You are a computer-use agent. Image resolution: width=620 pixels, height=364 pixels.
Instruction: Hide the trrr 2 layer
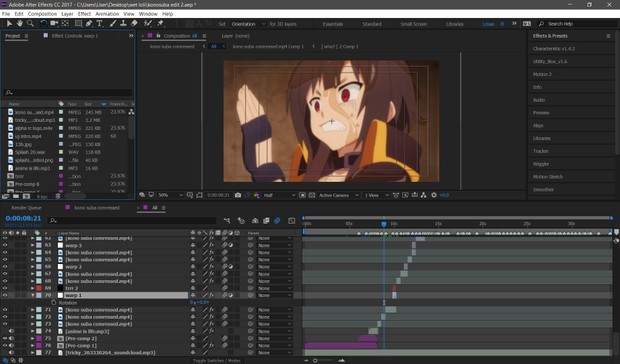[x=5, y=288]
